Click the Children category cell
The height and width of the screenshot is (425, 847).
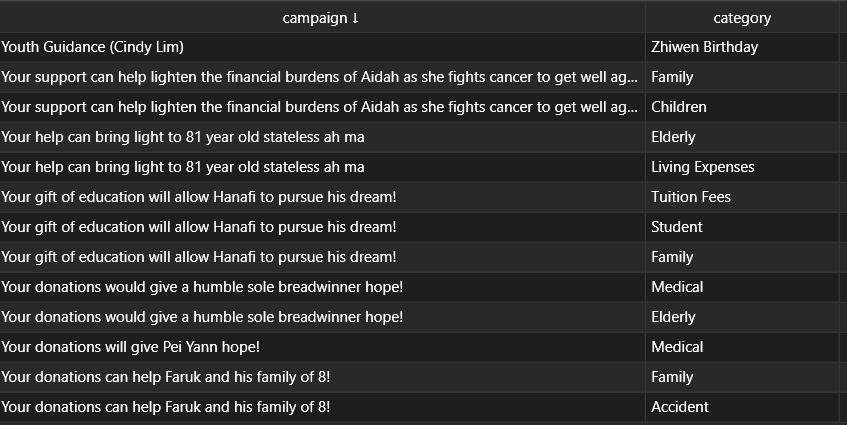tap(742, 107)
